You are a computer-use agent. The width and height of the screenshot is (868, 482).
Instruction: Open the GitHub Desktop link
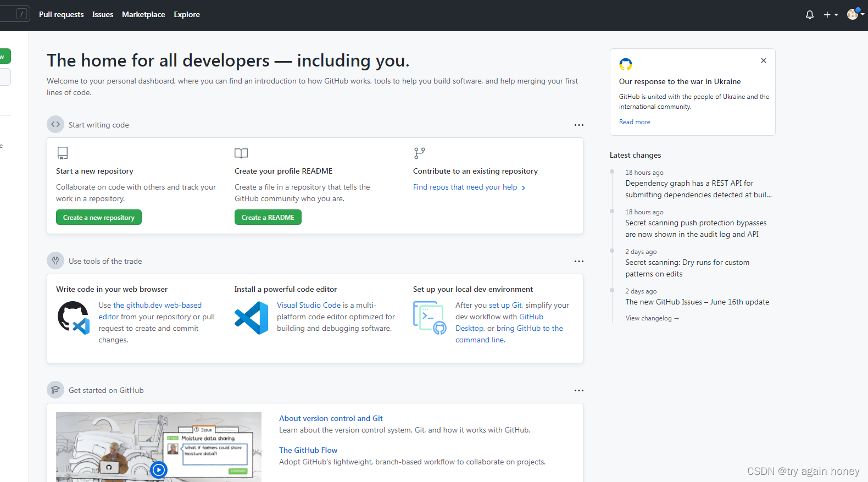coord(499,323)
